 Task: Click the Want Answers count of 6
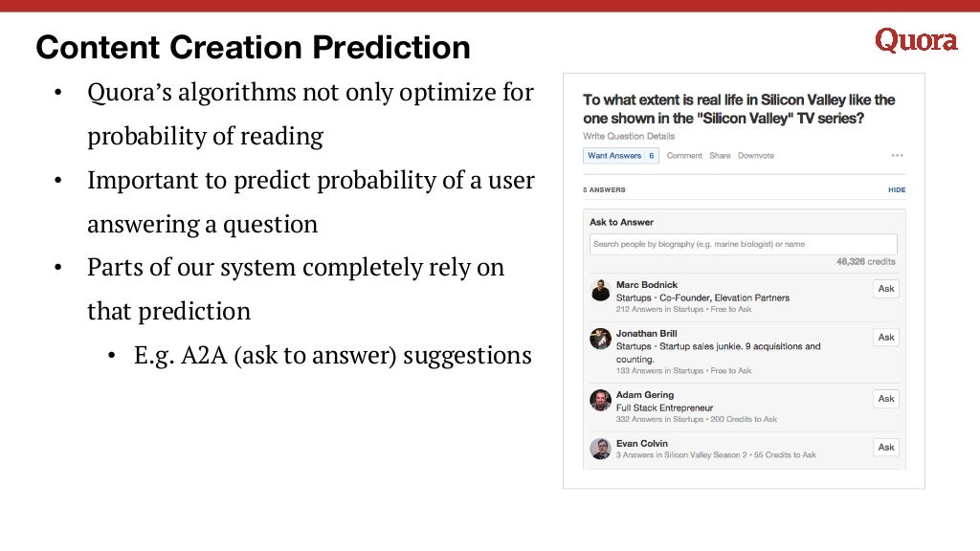pyautogui.click(x=651, y=156)
